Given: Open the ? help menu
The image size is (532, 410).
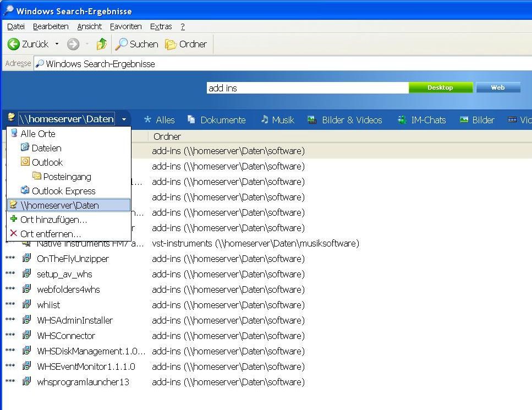Looking at the screenshot, I should tap(183, 26).
